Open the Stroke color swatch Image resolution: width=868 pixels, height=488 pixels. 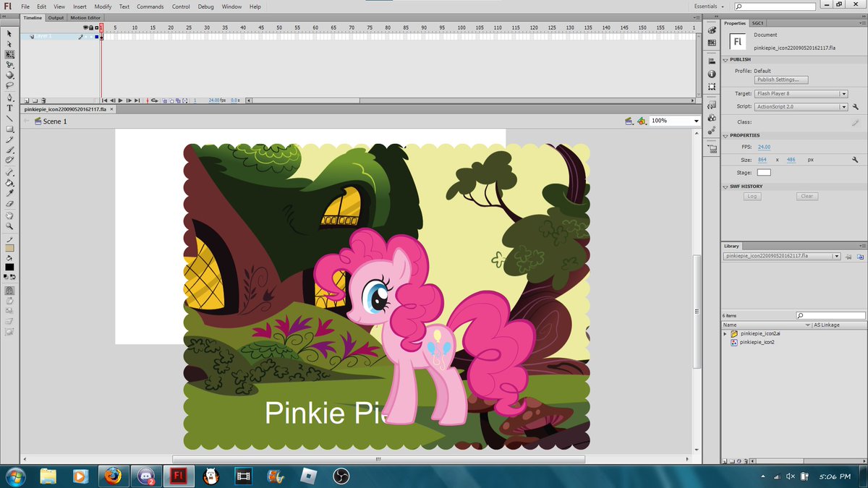point(10,248)
